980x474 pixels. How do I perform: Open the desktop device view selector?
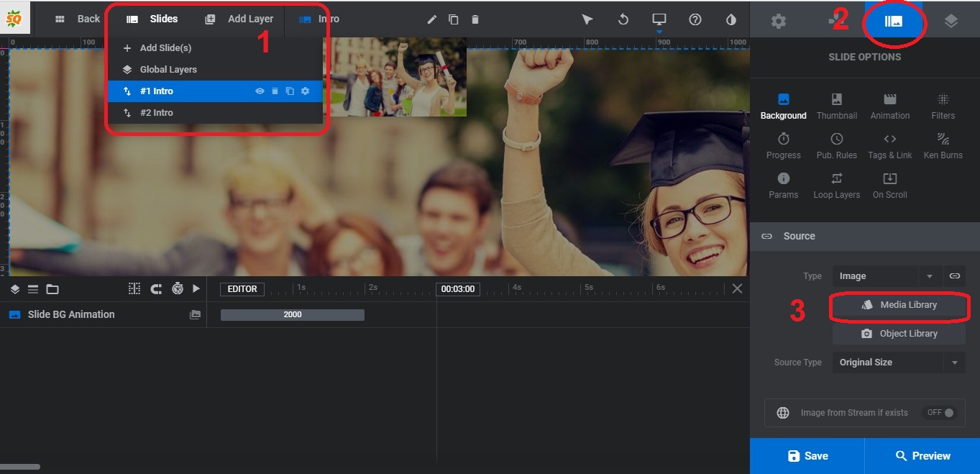[659, 19]
